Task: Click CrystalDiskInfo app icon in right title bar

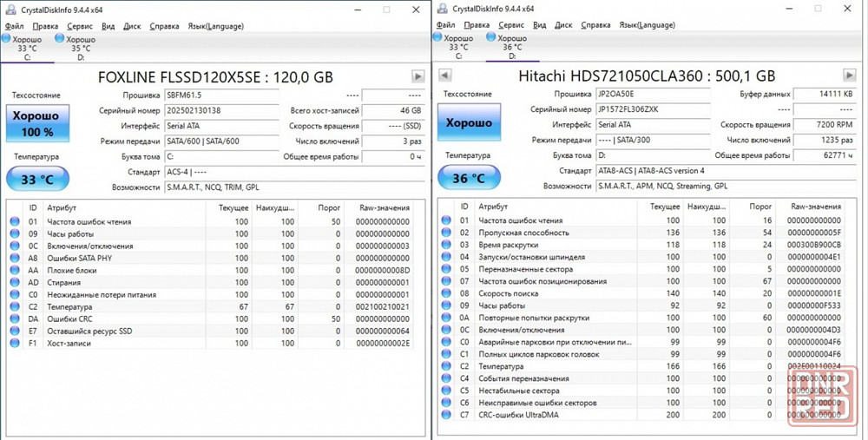Action: (x=442, y=9)
